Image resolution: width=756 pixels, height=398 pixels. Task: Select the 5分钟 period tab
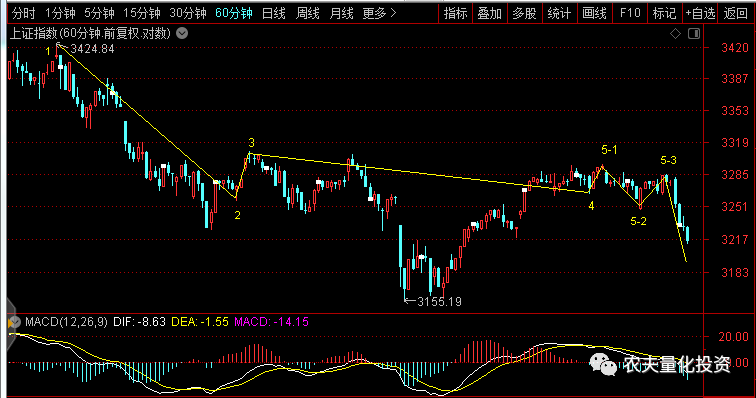[x=99, y=13]
